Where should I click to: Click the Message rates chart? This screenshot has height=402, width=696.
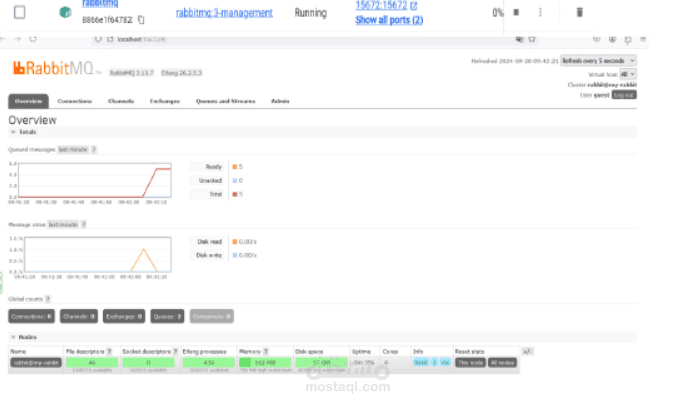98,255
